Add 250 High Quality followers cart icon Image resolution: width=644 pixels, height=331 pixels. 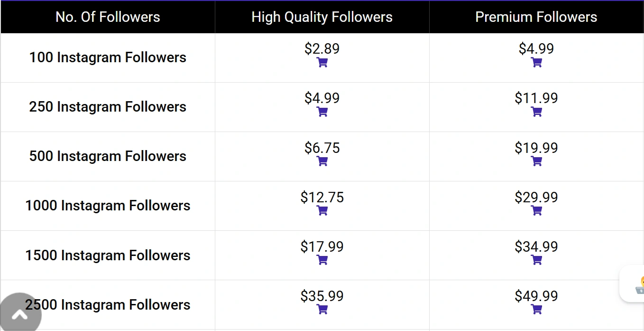coord(322,112)
